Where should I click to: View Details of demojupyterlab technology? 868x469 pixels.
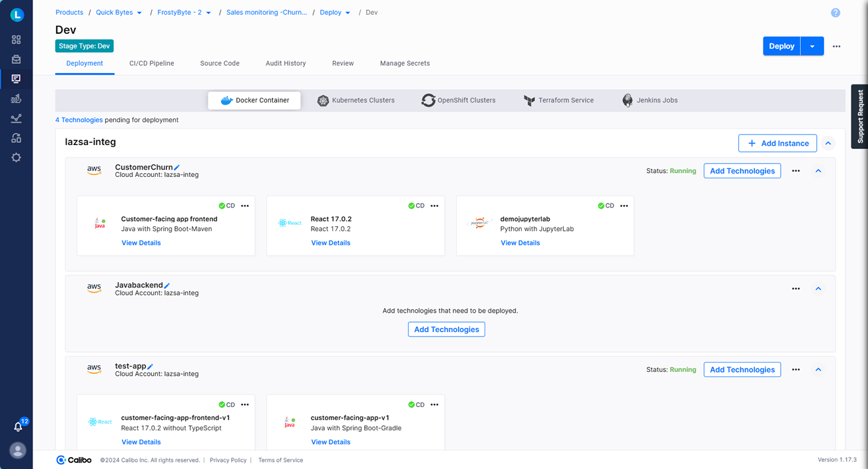pos(520,243)
